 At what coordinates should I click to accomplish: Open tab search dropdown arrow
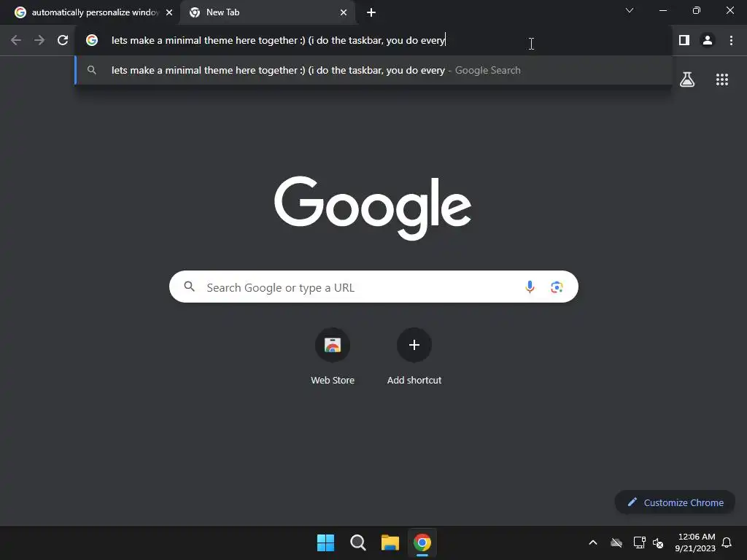click(x=630, y=10)
